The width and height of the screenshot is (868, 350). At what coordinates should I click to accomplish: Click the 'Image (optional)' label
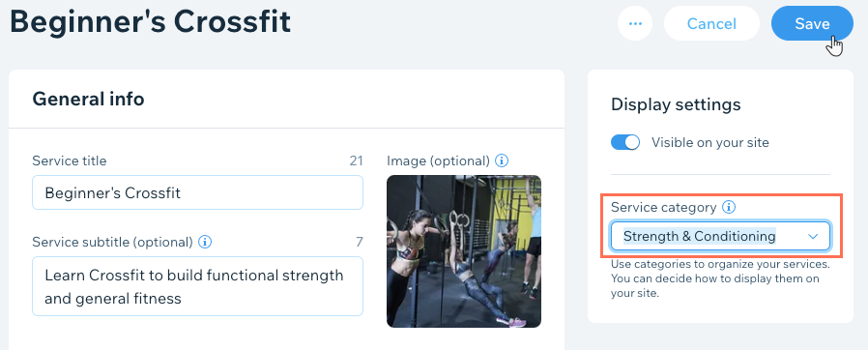pos(439,161)
